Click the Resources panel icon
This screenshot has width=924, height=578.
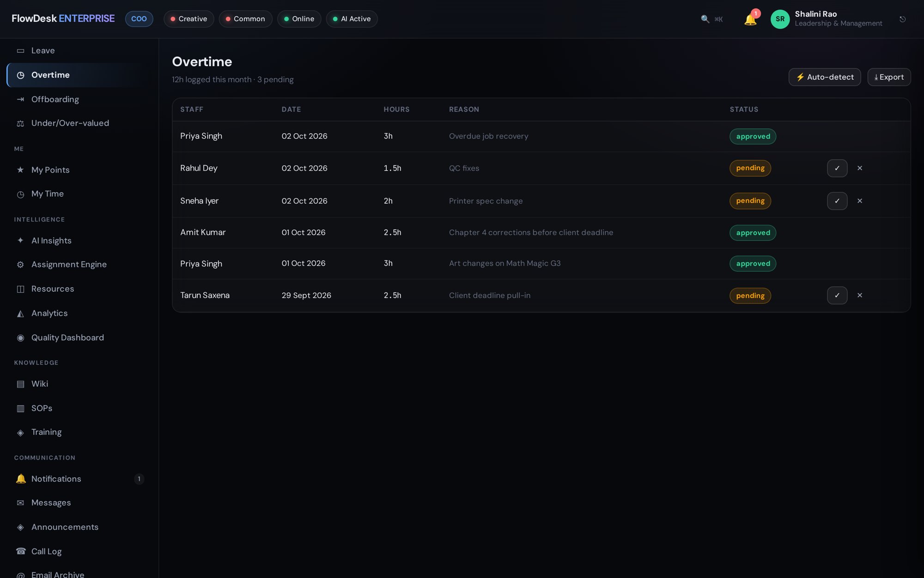[20, 289]
